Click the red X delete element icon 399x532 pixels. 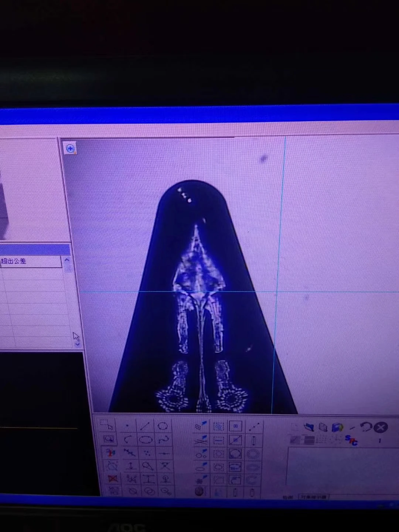coord(113,479)
